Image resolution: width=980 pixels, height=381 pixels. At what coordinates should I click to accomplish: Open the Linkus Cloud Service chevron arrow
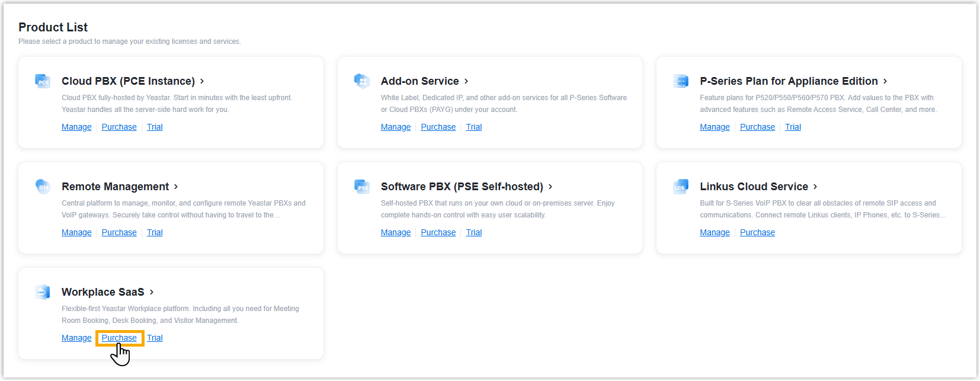click(815, 187)
